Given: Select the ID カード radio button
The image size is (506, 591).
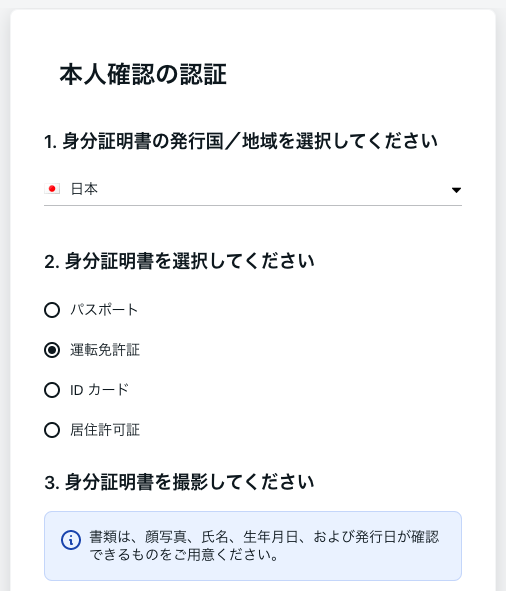Looking at the screenshot, I should pyautogui.click(x=52, y=390).
